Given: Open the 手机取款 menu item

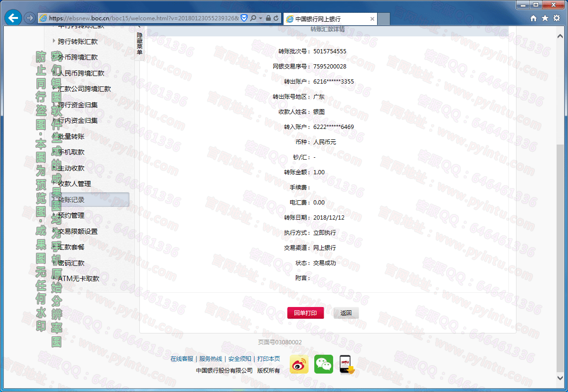Looking at the screenshot, I should tap(71, 152).
